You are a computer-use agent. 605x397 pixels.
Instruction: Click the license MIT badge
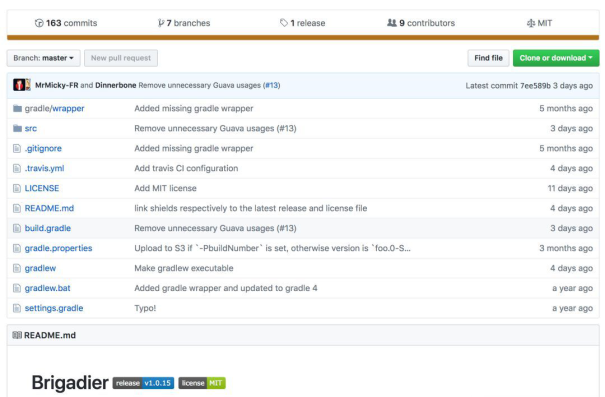point(202,383)
